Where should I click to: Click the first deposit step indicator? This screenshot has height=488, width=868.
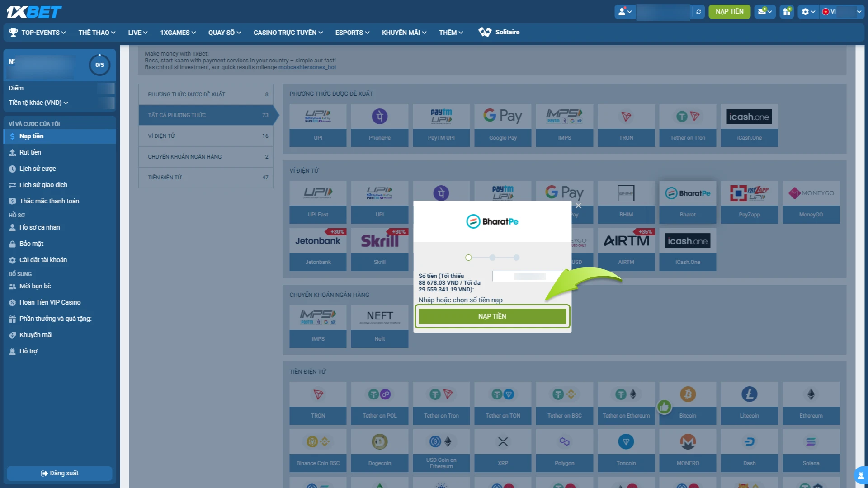point(468,258)
